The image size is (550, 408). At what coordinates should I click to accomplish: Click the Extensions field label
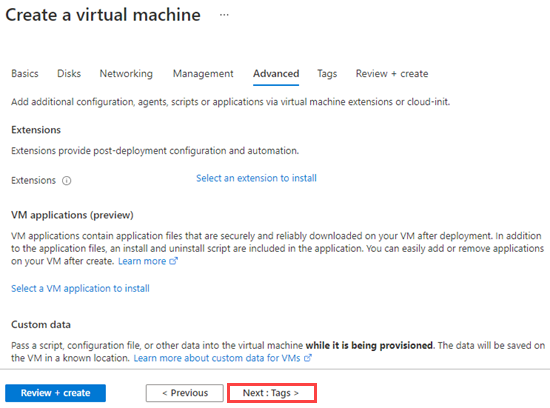point(33,181)
